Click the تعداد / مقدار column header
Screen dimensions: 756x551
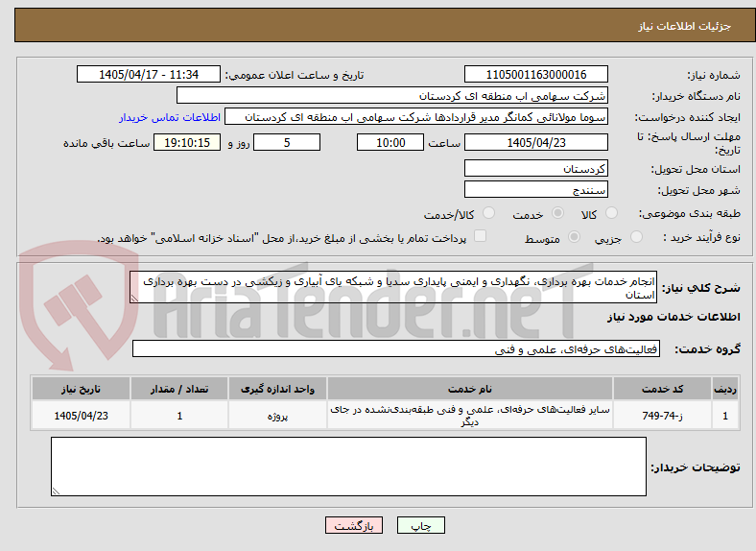(179, 389)
